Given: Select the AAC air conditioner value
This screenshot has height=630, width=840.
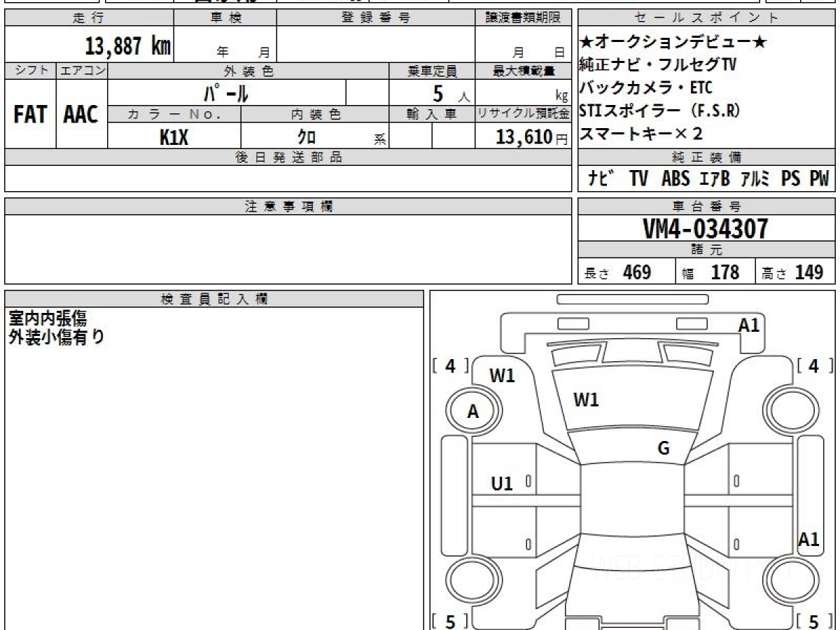Looking at the screenshot, I should click(81, 115).
